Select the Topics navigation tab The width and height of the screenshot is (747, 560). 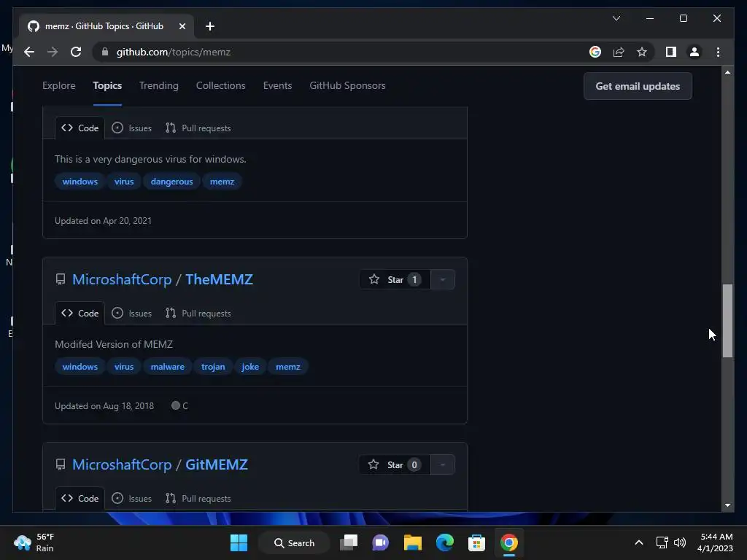(x=107, y=86)
